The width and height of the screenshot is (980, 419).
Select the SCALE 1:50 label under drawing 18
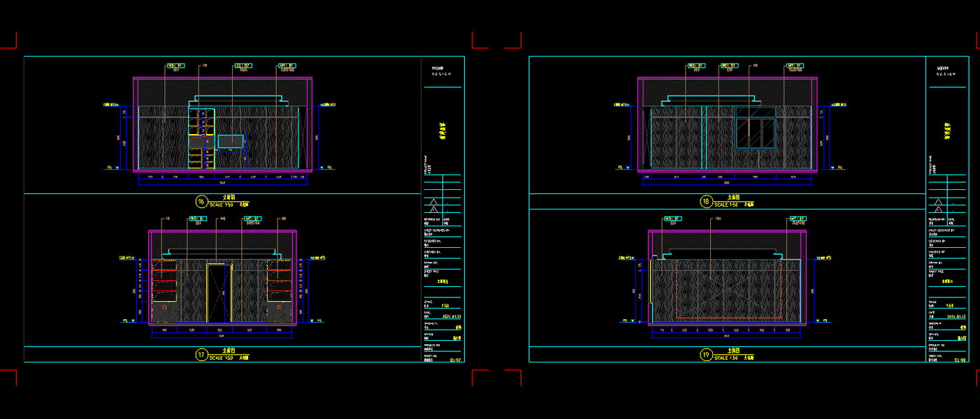(x=727, y=205)
